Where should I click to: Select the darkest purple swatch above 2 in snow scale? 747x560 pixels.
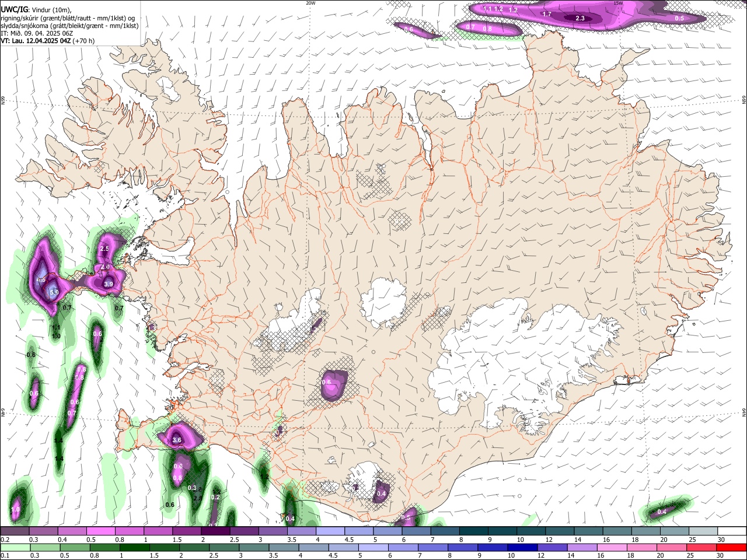215,531
